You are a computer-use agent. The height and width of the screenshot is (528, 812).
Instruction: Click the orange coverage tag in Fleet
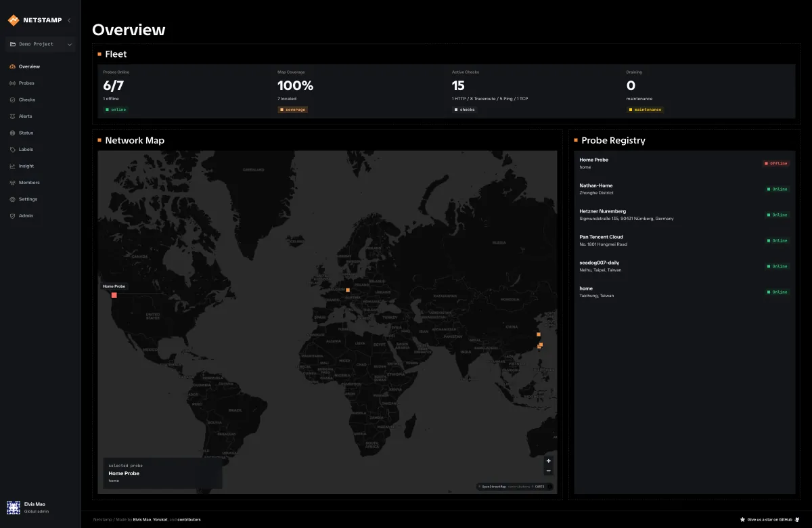coord(292,110)
